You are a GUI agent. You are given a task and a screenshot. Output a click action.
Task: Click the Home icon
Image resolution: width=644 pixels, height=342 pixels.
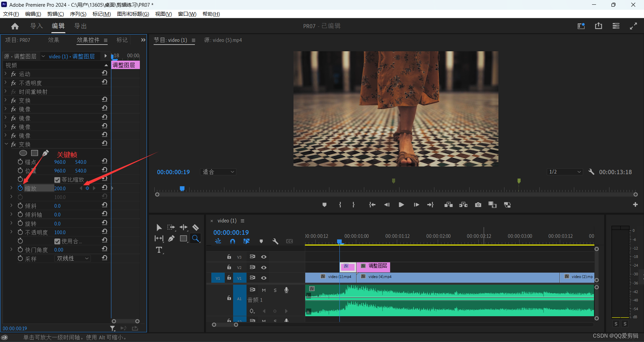point(15,26)
